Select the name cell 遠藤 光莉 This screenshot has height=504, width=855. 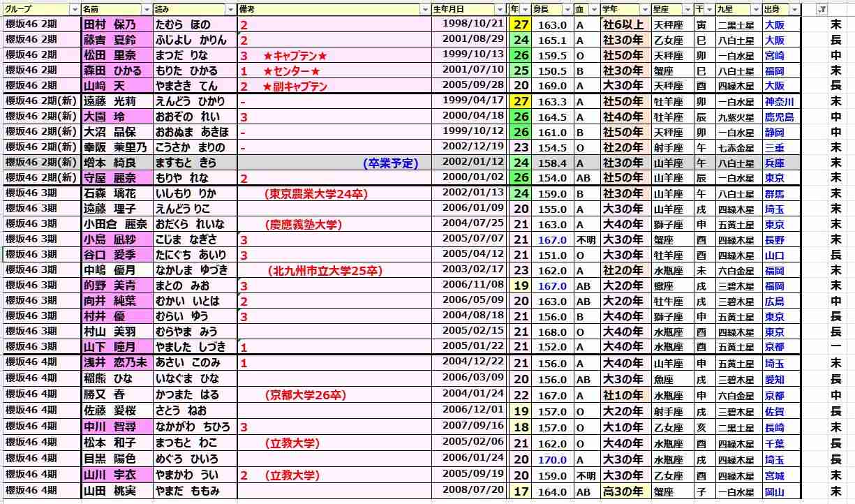[x=117, y=102]
